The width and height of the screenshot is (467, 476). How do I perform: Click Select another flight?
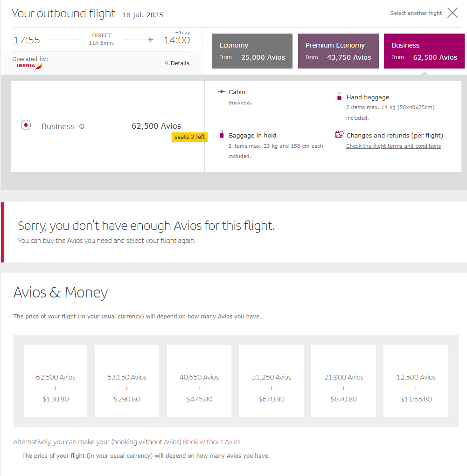click(x=416, y=13)
